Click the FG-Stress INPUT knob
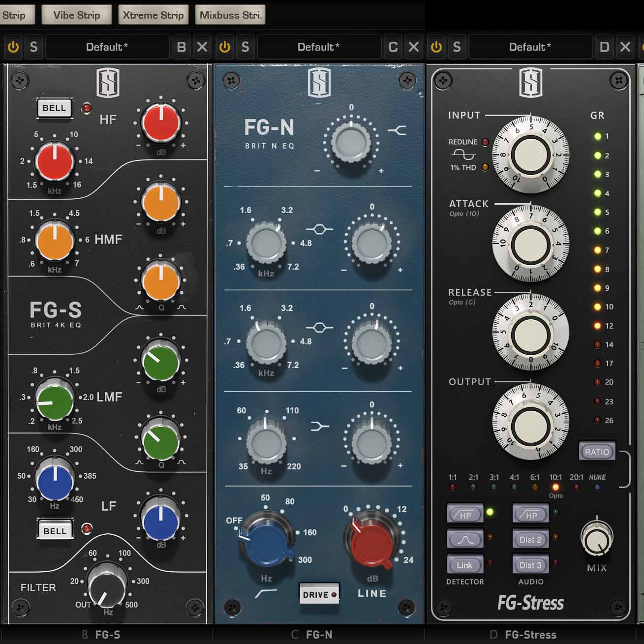This screenshot has height=644, width=644. [x=531, y=154]
